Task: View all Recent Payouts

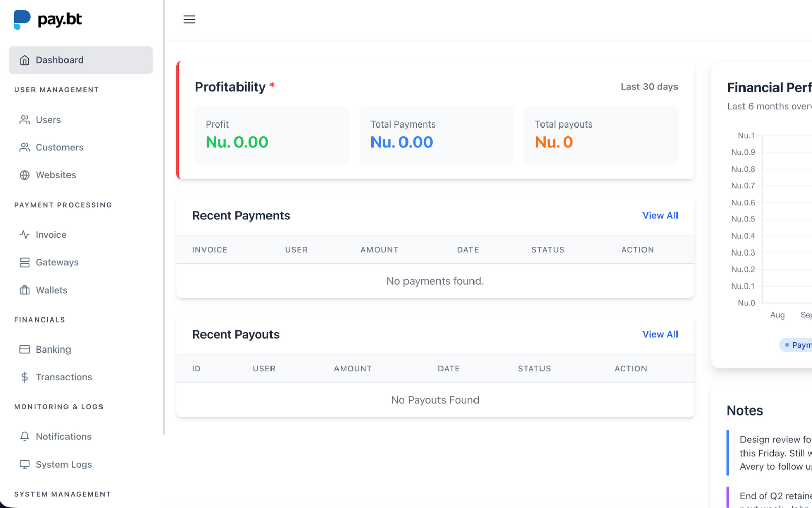Action: coord(660,335)
